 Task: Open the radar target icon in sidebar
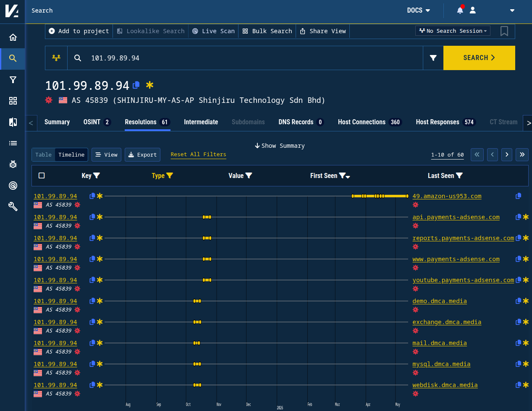13,186
